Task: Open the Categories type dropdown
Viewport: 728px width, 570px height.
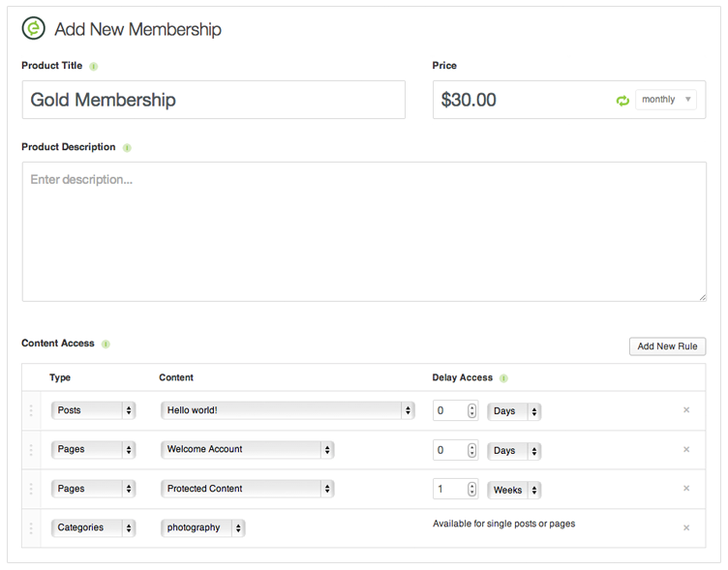Action: [x=93, y=527]
